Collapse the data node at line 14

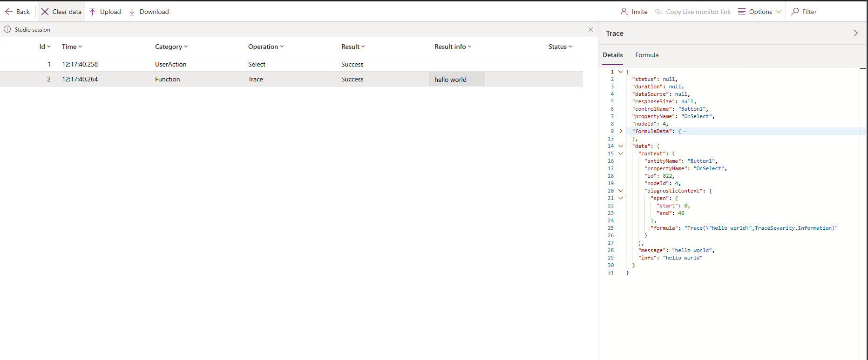tap(621, 146)
